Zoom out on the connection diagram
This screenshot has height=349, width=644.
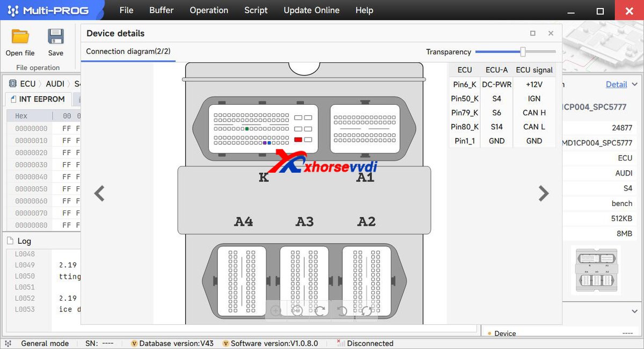point(298,310)
